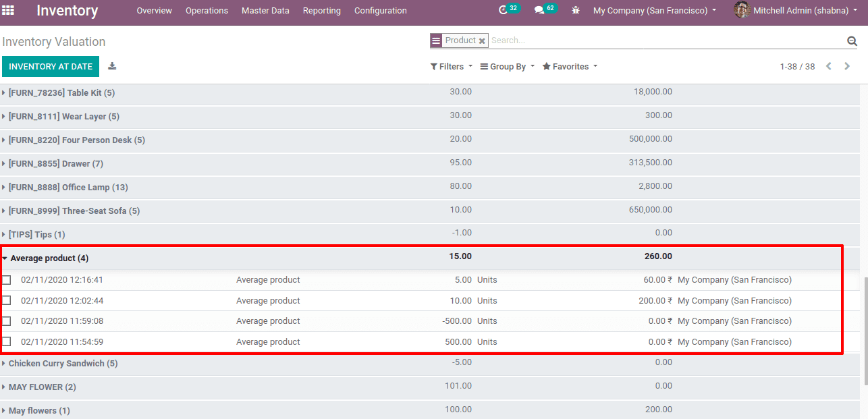Open the Reporting menu
This screenshot has height=419, width=868.
[321, 11]
